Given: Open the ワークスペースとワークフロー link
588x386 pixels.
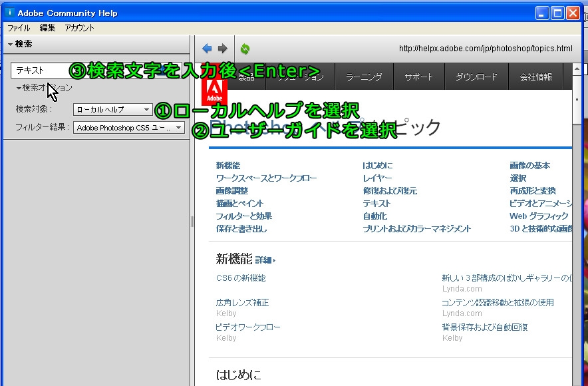Looking at the screenshot, I should [266, 178].
